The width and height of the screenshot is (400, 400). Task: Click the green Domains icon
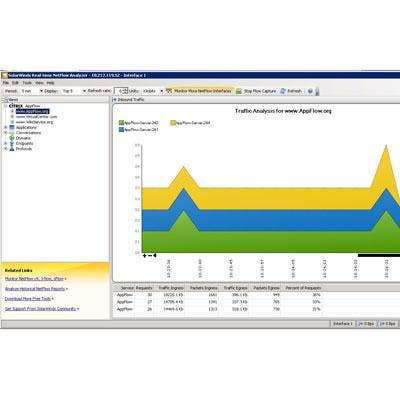[12, 138]
